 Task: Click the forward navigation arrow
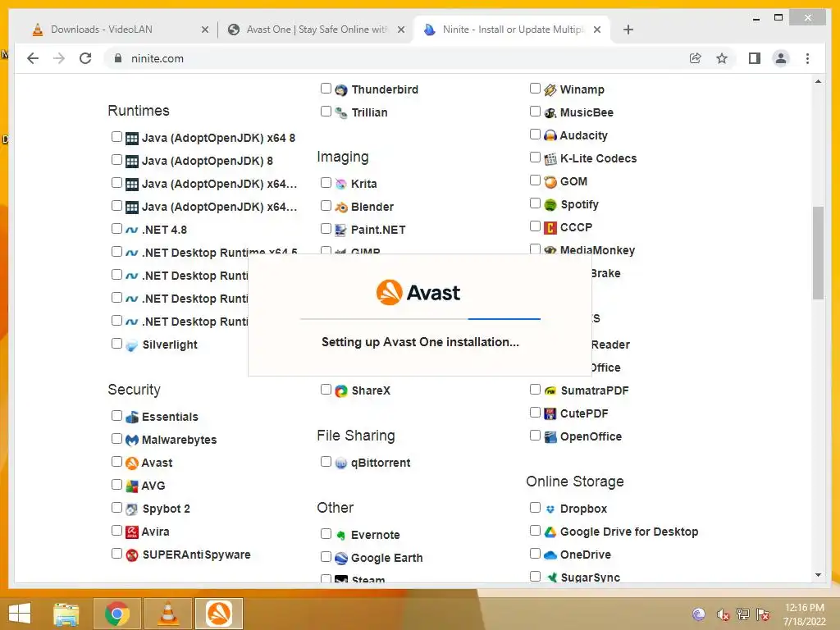coord(59,58)
